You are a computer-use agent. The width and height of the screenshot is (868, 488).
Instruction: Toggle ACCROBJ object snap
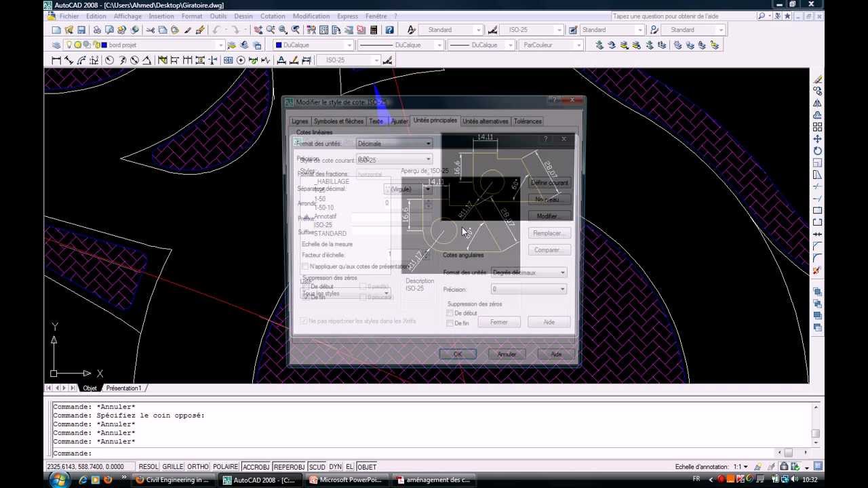click(256, 467)
